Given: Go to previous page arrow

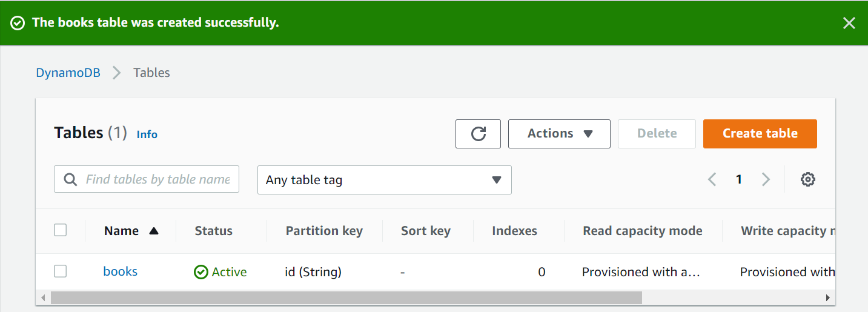Looking at the screenshot, I should coord(712,179).
